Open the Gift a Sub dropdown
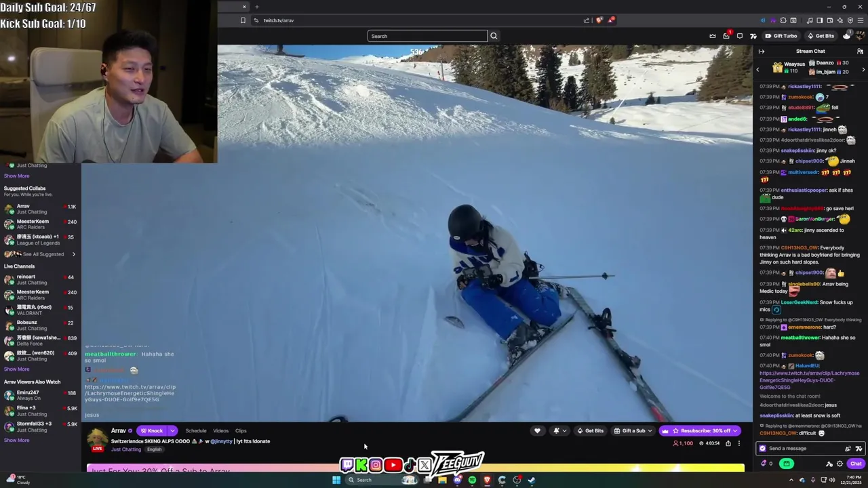This screenshot has height=488, width=868. click(x=633, y=430)
